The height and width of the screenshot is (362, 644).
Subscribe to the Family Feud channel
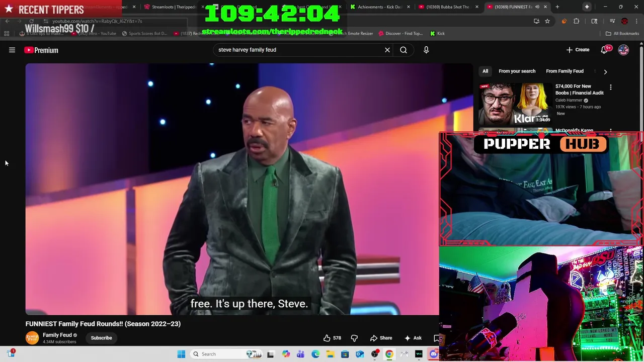(x=101, y=338)
